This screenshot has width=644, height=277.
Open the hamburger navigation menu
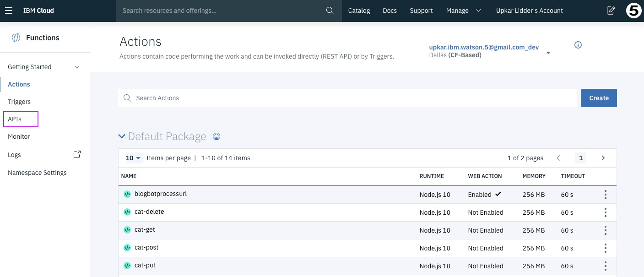(9, 11)
